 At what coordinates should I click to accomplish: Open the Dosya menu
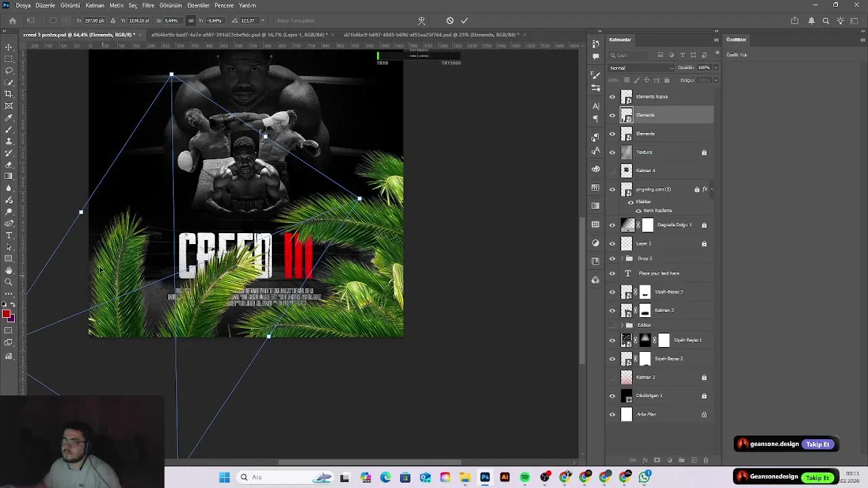23,5
